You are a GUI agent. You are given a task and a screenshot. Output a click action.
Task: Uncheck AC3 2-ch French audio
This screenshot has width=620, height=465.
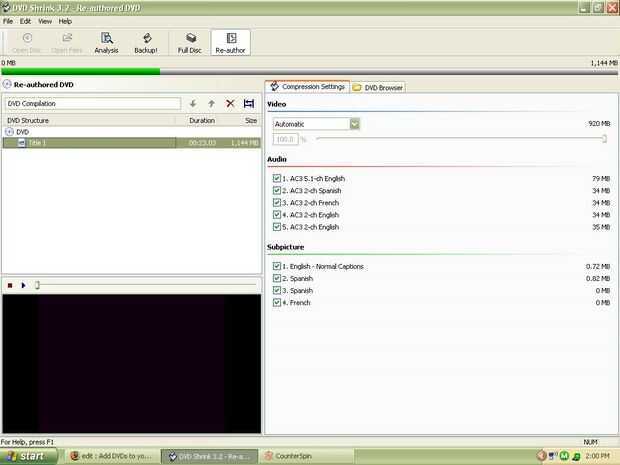[277, 202]
